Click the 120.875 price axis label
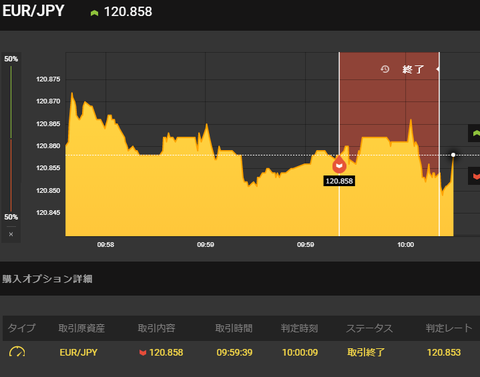The height and width of the screenshot is (377, 480). (48, 79)
